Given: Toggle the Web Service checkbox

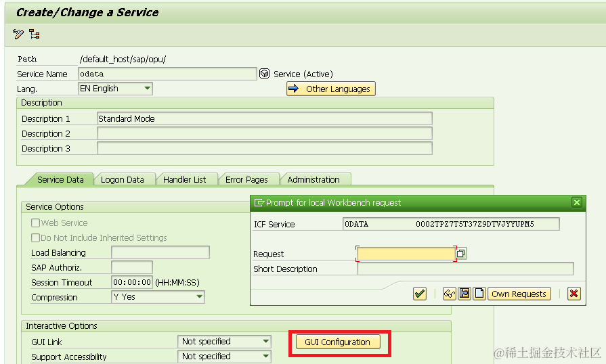Looking at the screenshot, I should (x=36, y=223).
